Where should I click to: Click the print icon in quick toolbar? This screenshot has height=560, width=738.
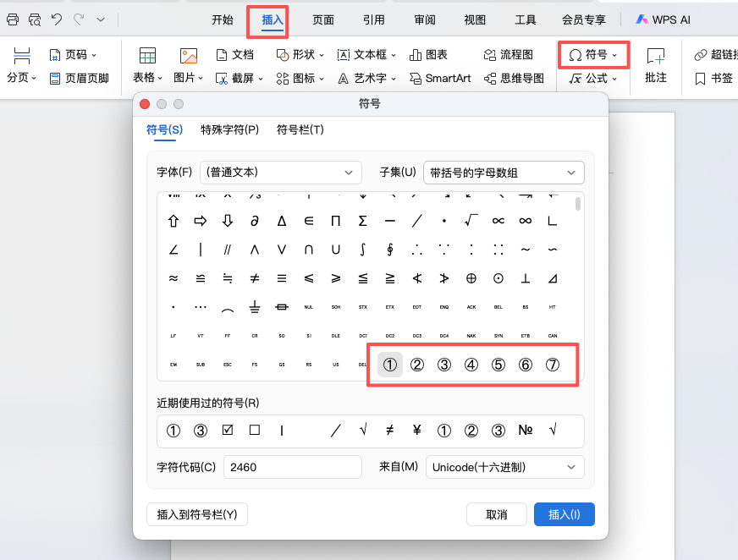click(x=13, y=19)
